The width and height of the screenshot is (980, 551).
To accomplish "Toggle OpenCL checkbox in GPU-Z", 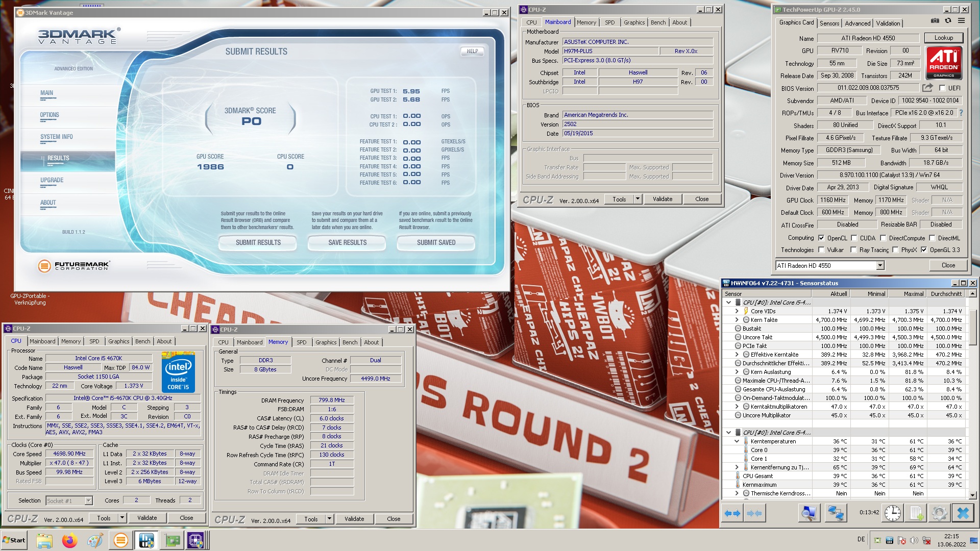I will pos(821,238).
